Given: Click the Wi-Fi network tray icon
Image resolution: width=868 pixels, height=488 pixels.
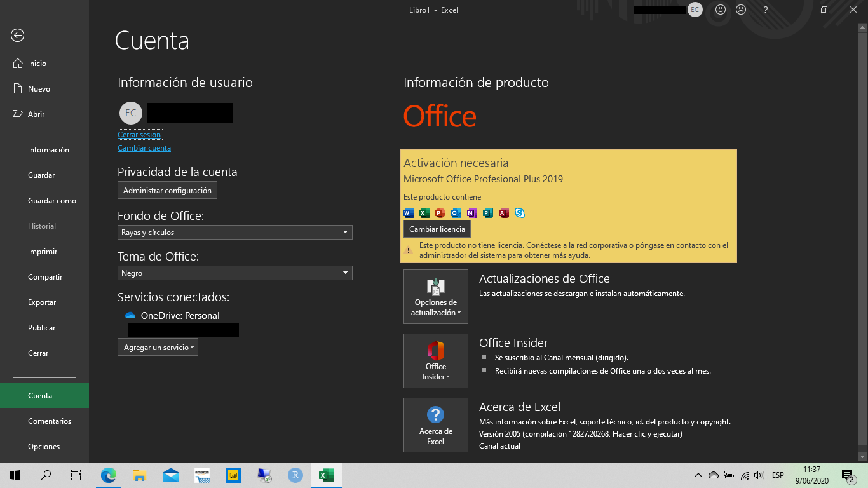Looking at the screenshot, I should 744,475.
